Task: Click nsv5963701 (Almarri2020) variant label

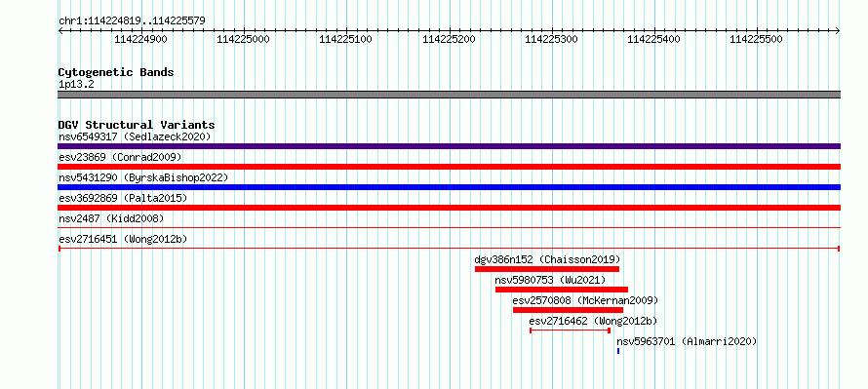Action: tap(687, 341)
